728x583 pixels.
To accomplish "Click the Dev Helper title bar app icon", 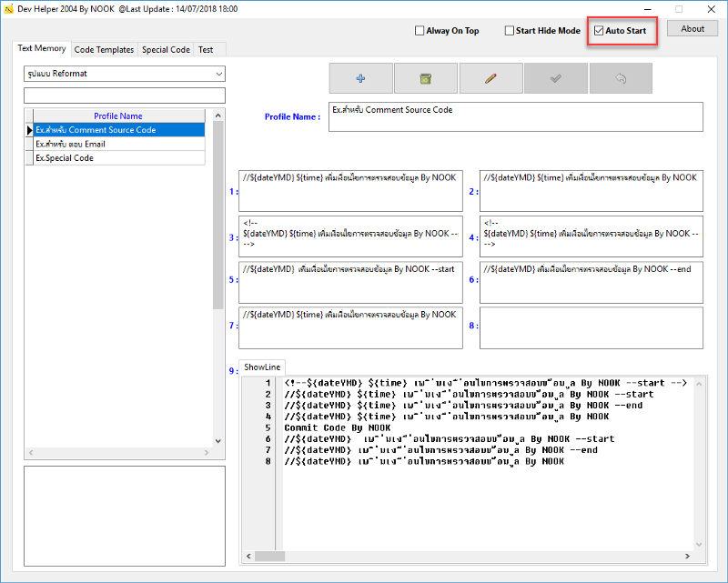I will (8, 8).
